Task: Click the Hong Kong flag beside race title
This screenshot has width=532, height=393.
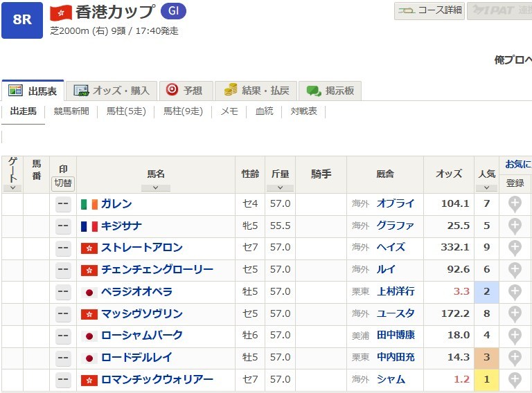Action: (61, 12)
